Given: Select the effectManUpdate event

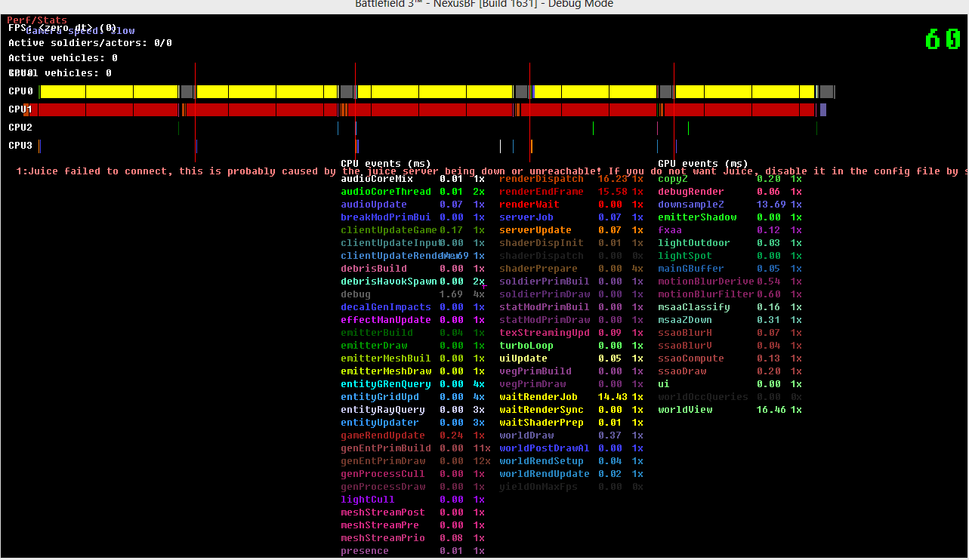Looking at the screenshot, I should [412, 320].
